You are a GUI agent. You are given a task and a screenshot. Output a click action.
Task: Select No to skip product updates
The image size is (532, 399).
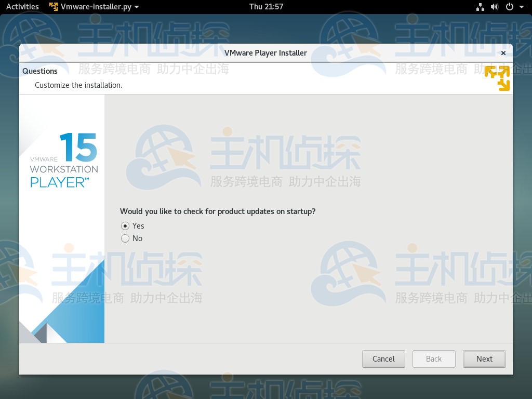pyautogui.click(x=125, y=238)
